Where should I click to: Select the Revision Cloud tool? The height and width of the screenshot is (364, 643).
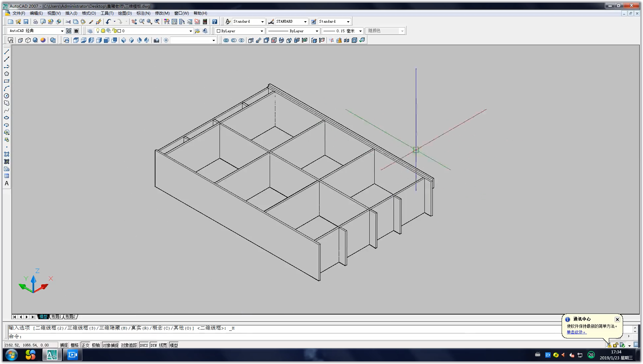pyautogui.click(x=7, y=103)
